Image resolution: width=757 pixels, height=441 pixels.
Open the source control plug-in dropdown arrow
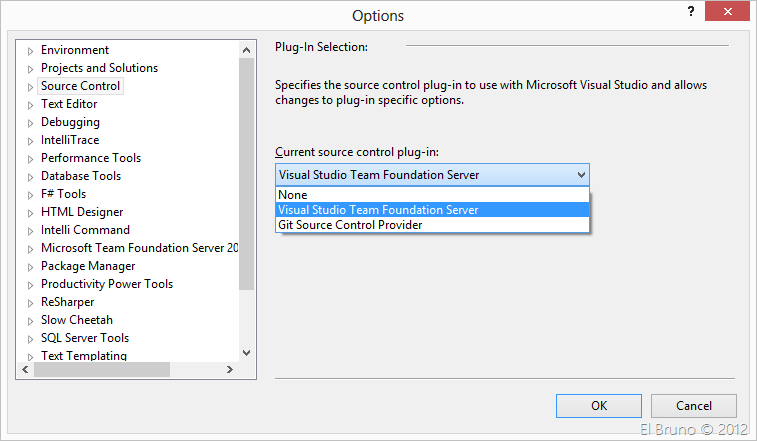coord(581,175)
